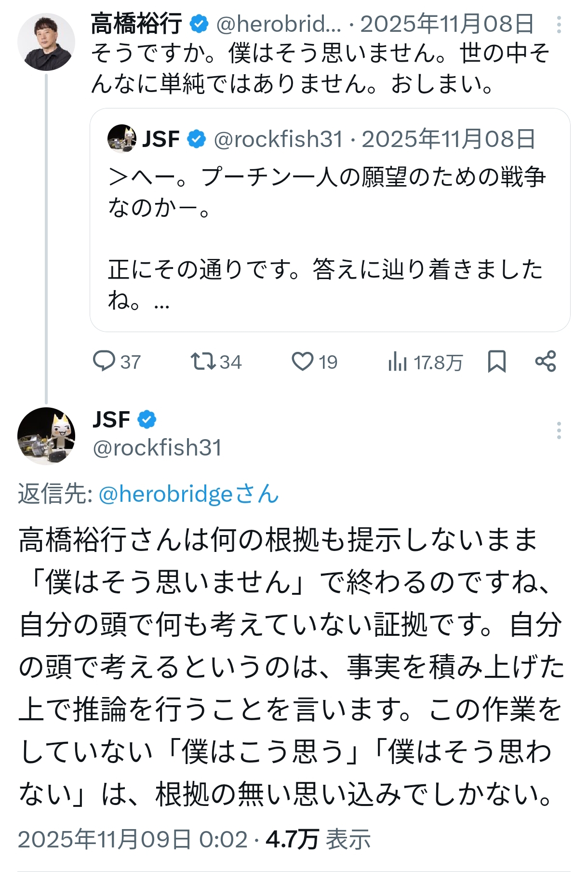Bookmark the 高橋裕行 post
The image size is (588, 872).
pos(496,361)
